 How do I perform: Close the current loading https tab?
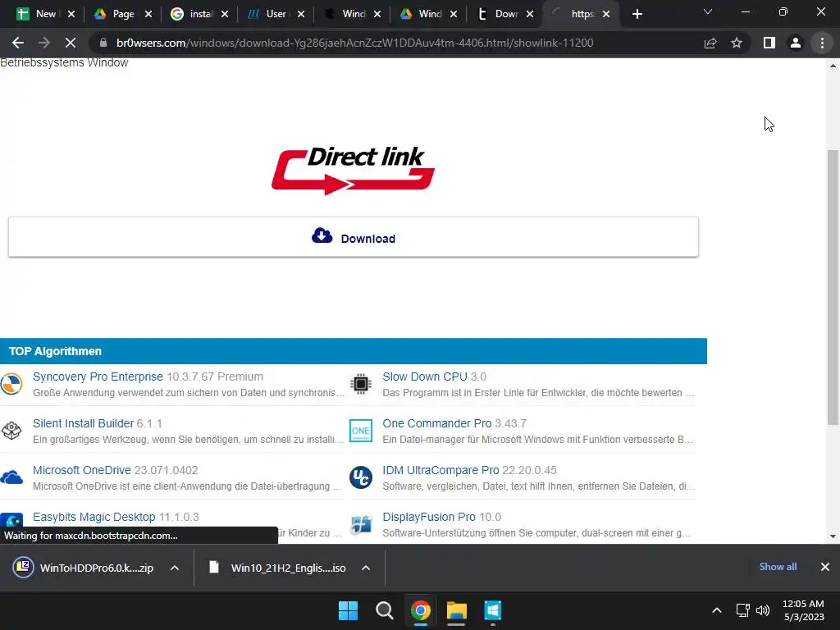pos(606,14)
